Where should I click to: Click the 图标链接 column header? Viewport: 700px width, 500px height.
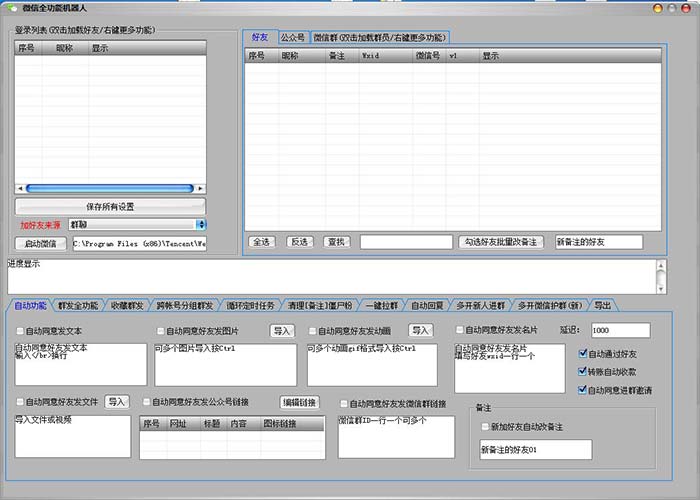292,424
